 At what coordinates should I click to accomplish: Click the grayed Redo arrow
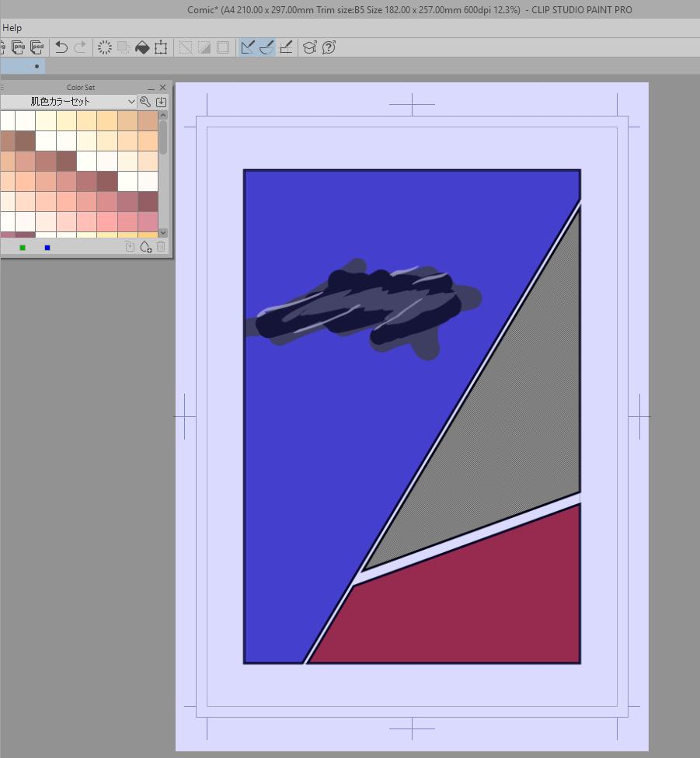point(80,47)
